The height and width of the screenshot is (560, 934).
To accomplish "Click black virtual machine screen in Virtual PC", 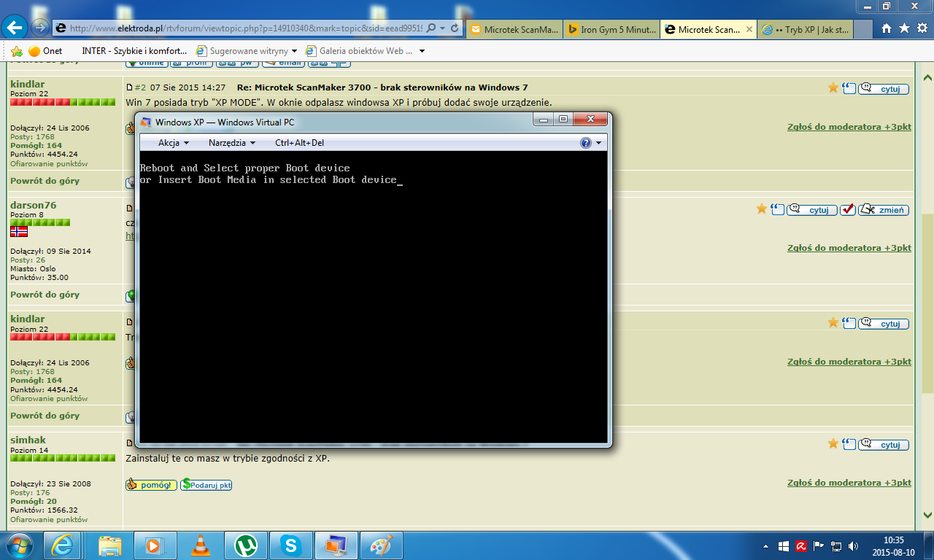I will pos(373,297).
